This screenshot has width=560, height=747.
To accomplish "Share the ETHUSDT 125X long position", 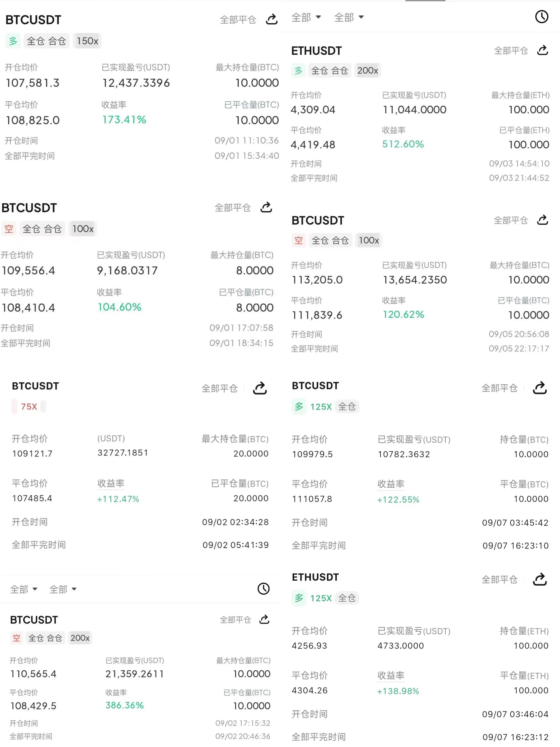I will tap(540, 579).
